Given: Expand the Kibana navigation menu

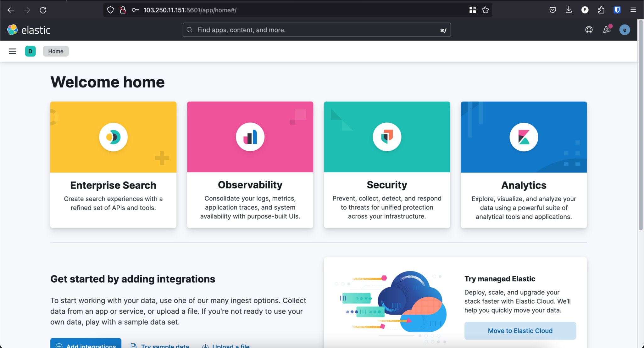Looking at the screenshot, I should coord(12,51).
